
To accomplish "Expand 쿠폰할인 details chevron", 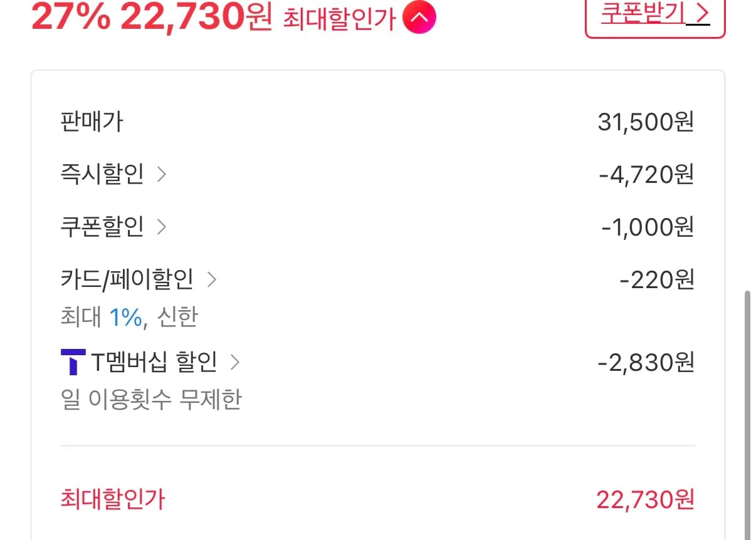I will click(x=162, y=226).
